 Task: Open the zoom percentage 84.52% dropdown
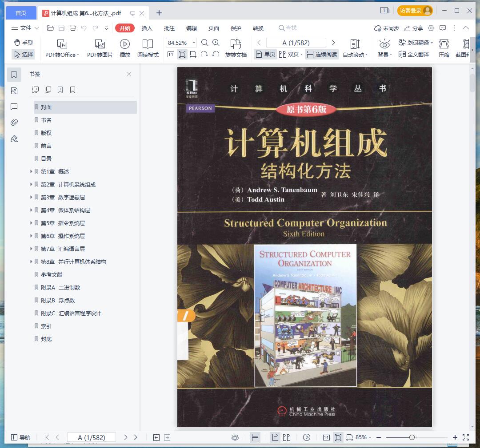tap(194, 43)
